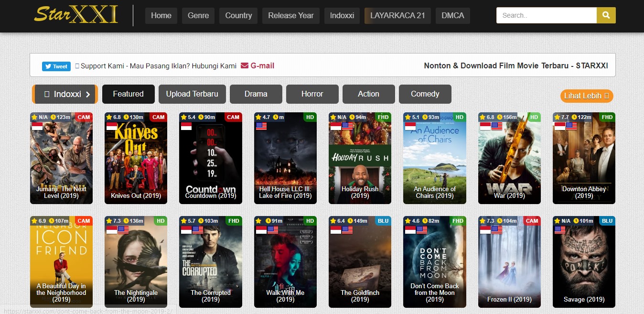The height and width of the screenshot is (314, 644).
Task: Click BLU badge on The Goldfinch card
Action: [x=383, y=221]
